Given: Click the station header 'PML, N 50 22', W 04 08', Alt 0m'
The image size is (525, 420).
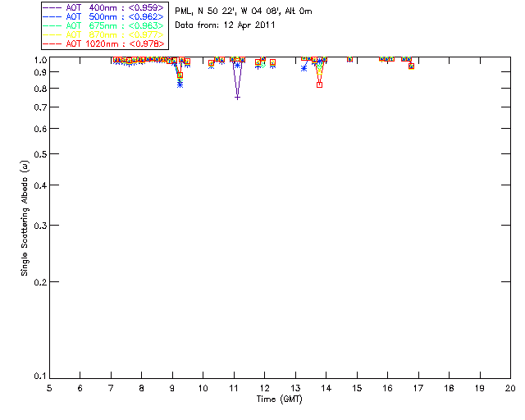Looking at the screenshot, I should tap(244, 11).
